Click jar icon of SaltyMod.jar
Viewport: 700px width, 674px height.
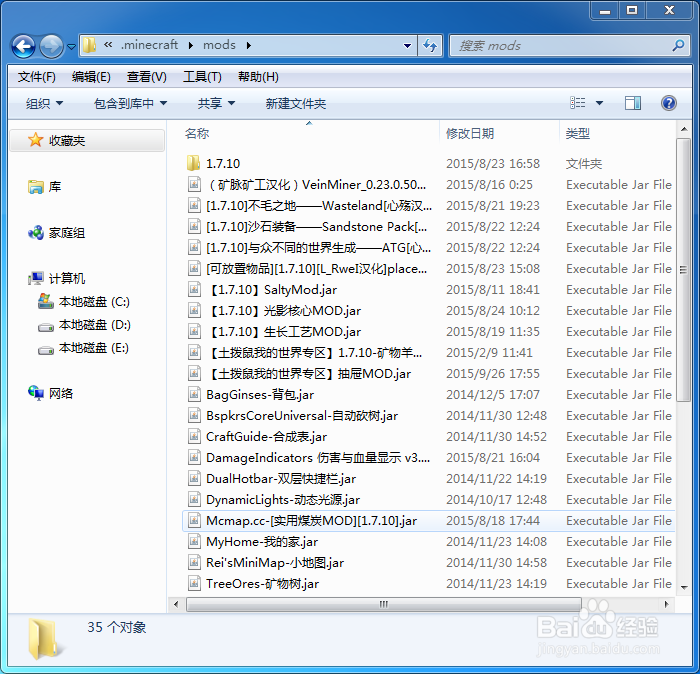194,289
